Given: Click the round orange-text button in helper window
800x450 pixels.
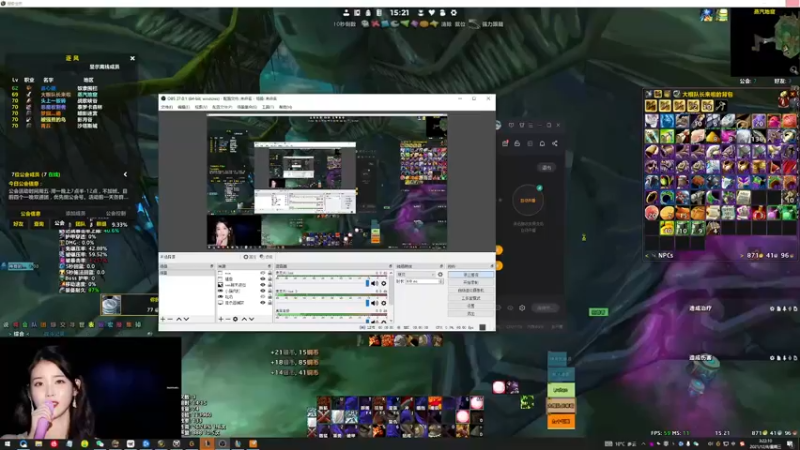Looking at the screenshot, I should tap(528, 200).
